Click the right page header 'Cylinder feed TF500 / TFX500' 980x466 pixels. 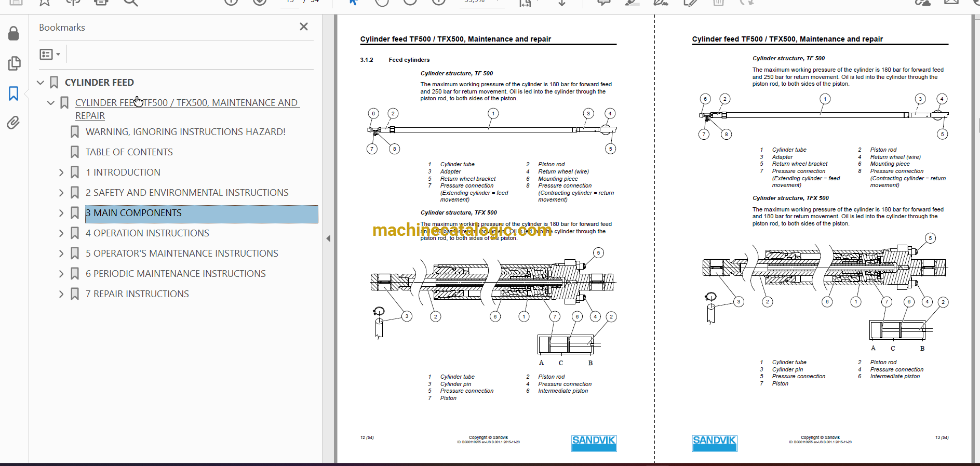point(787,39)
